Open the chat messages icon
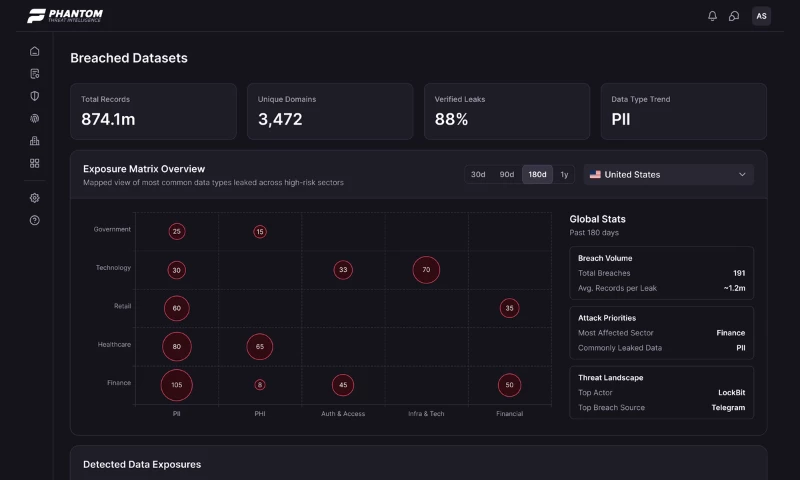Image resolution: width=800 pixels, height=480 pixels. 734,16
